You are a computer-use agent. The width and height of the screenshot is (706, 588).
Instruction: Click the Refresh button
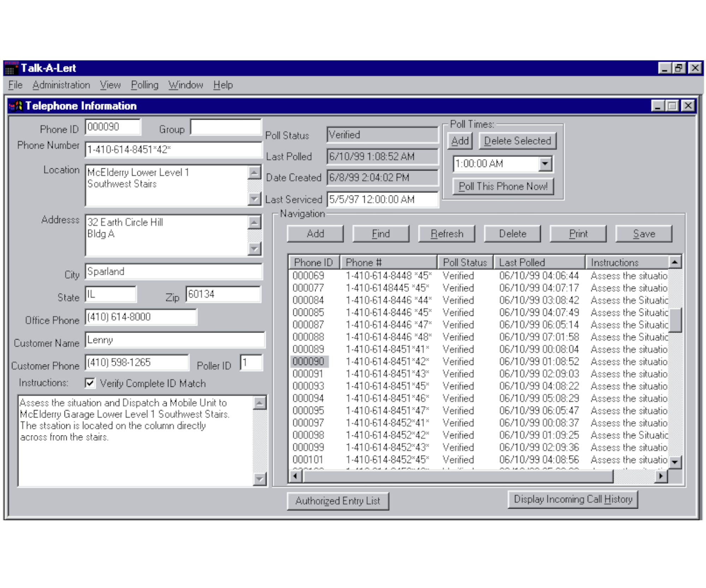[x=447, y=234]
